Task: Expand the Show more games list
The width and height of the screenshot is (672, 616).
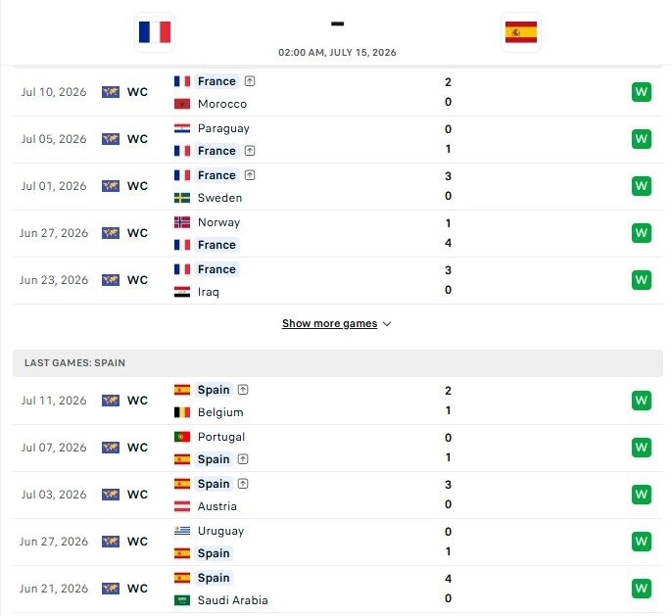Action: [x=329, y=323]
